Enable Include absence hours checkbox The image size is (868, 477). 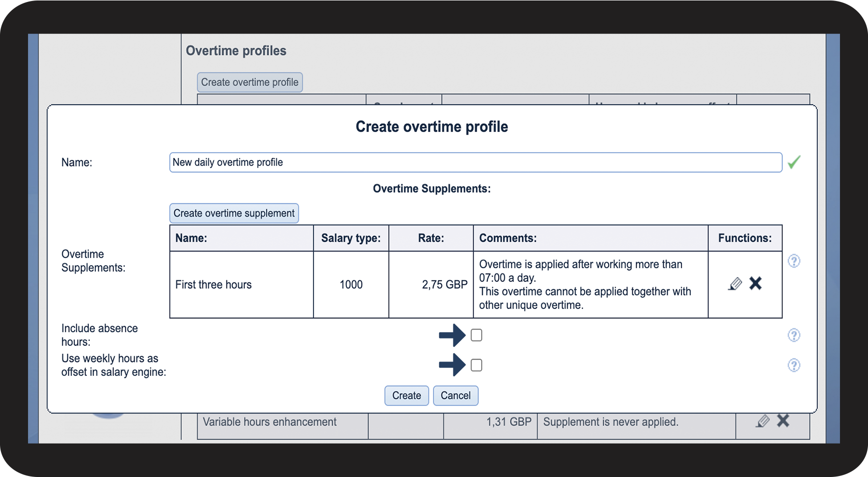click(476, 335)
